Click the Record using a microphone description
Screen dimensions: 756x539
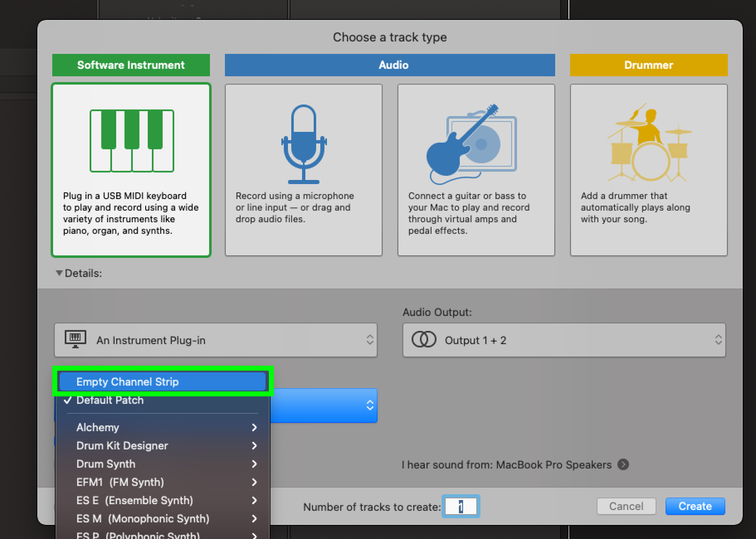pyautogui.click(x=295, y=207)
